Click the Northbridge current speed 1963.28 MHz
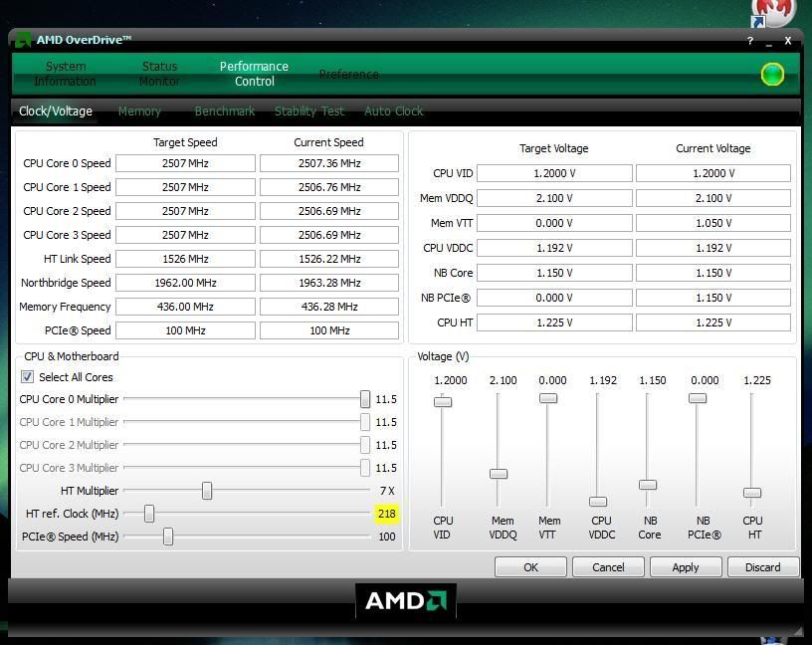This screenshot has width=812, height=645. click(x=329, y=283)
